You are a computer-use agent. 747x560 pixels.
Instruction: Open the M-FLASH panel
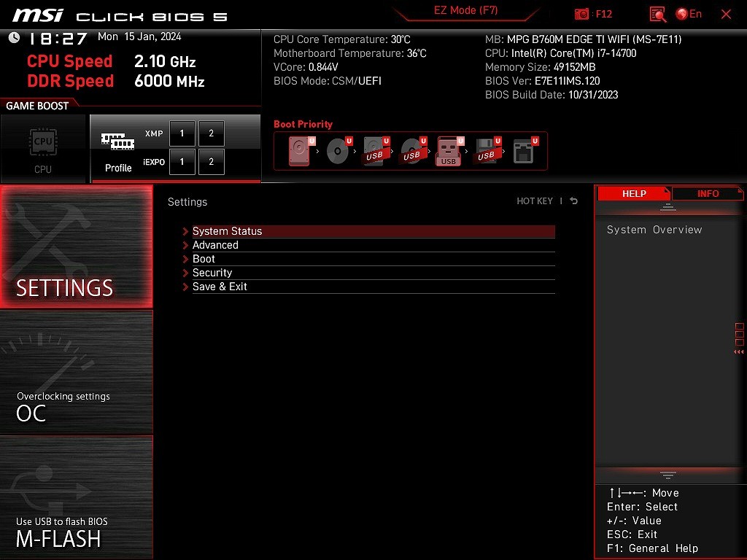point(76,497)
